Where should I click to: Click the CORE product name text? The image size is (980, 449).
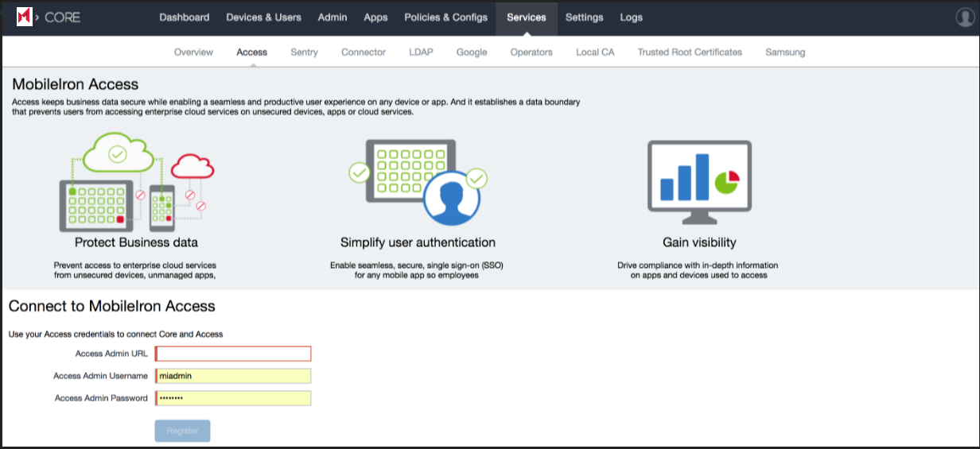tap(63, 17)
